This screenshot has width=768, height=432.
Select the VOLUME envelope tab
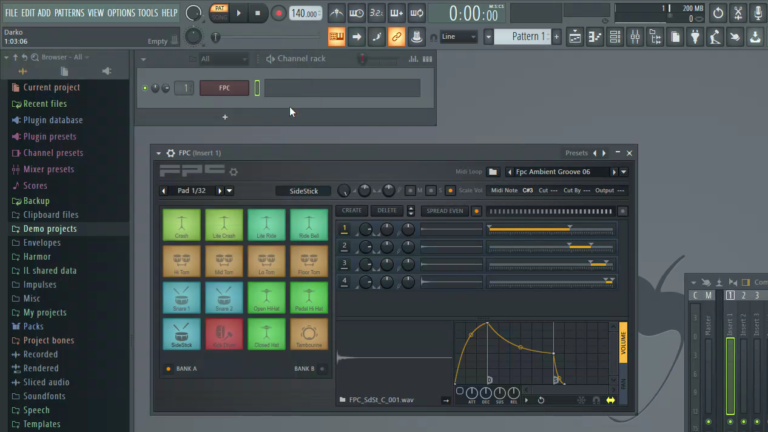pos(623,340)
